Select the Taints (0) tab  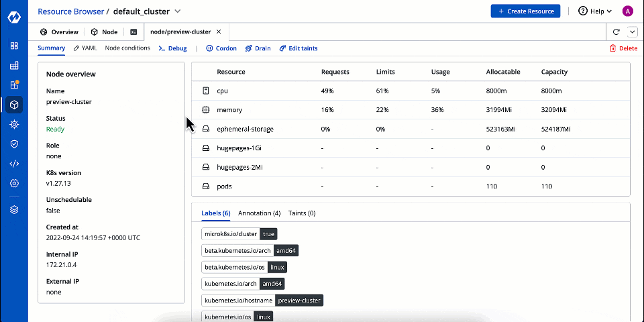[302, 213]
